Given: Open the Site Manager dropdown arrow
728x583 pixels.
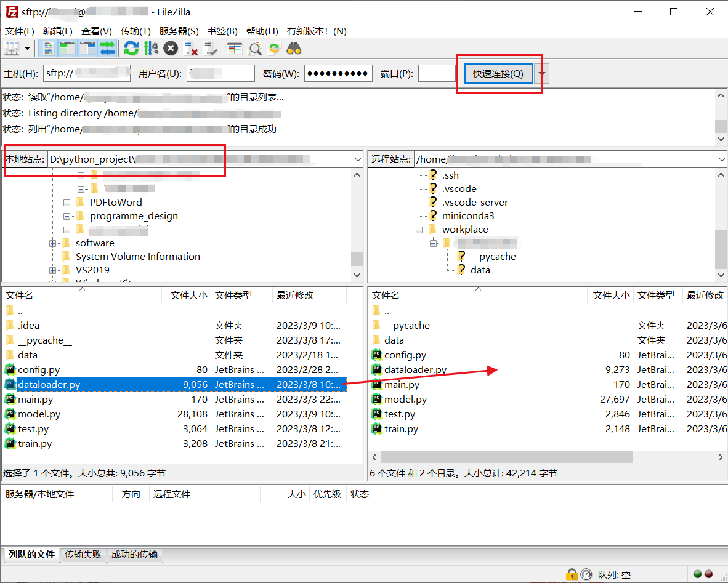Looking at the screenshot, I should tap(26, 48).
